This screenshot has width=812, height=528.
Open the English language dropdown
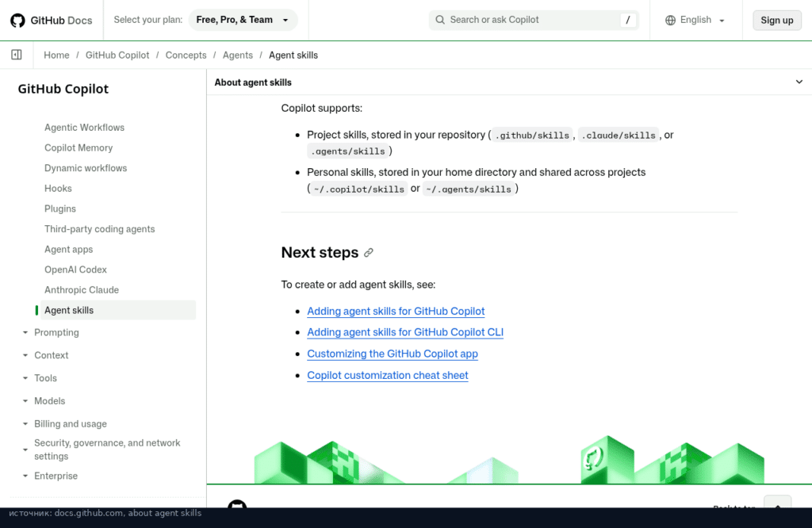pos(695,20)
